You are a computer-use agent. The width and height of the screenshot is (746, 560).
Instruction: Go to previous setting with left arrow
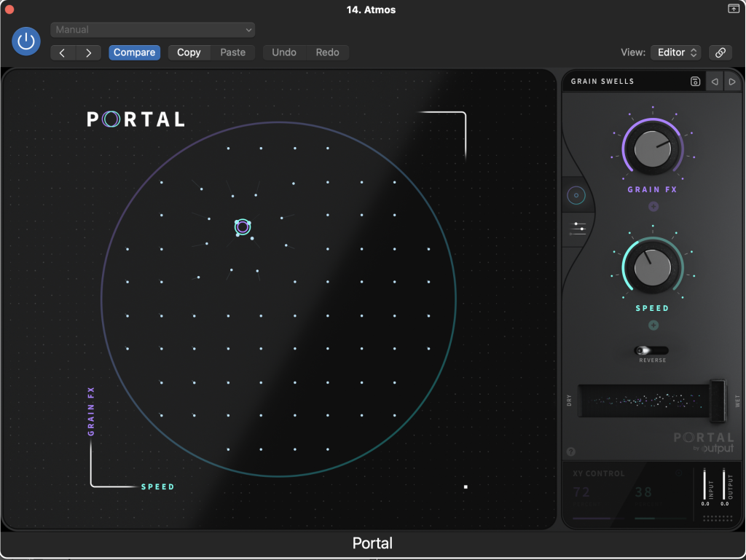pos(63,52)
